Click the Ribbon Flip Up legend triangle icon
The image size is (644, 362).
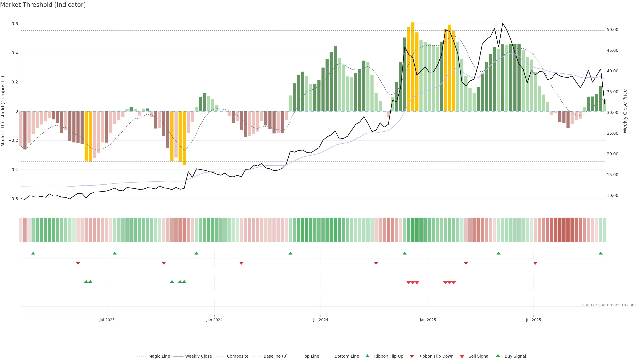[x=367, y=356]
